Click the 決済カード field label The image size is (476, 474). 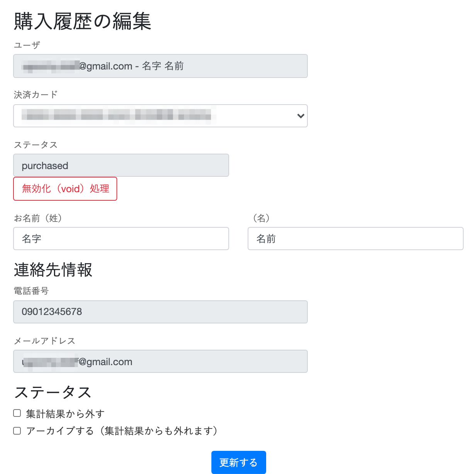35,95
